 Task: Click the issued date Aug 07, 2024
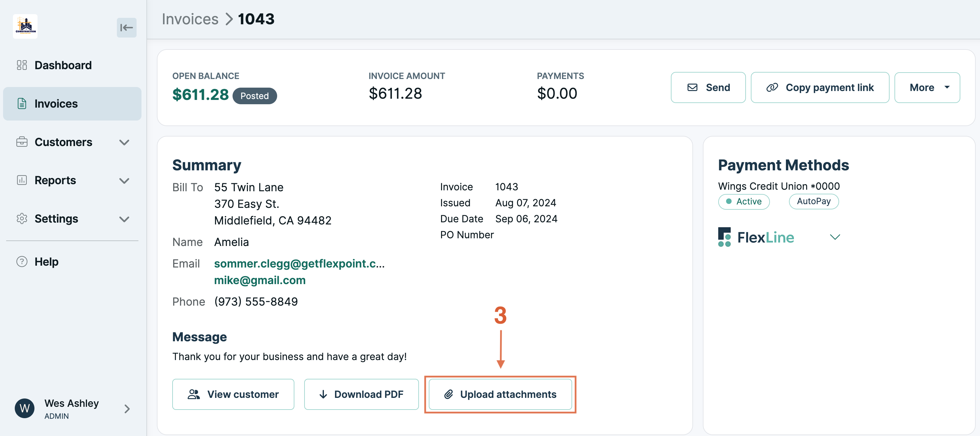[x=525, y=203]
